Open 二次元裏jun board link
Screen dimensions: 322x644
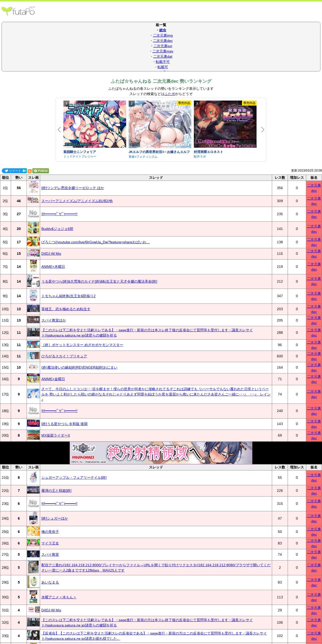click(x=163, y=46)
